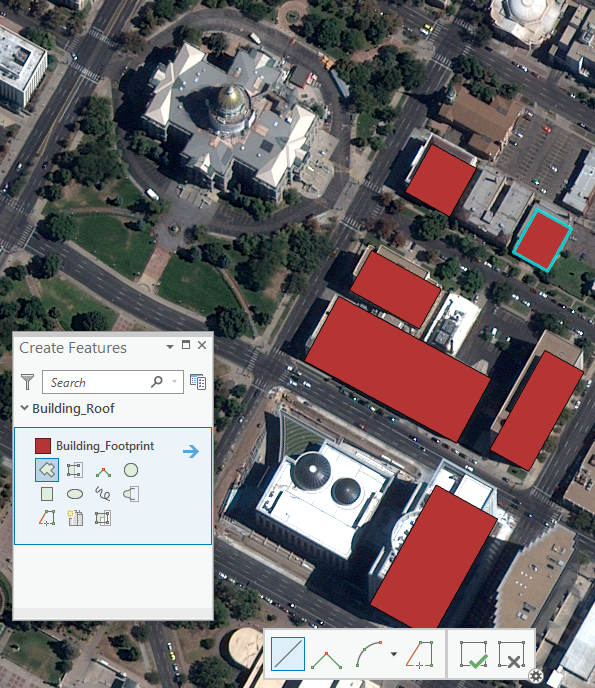Select the Right Angle Polygon tool

pyautogui.click(x=103, y=472)
